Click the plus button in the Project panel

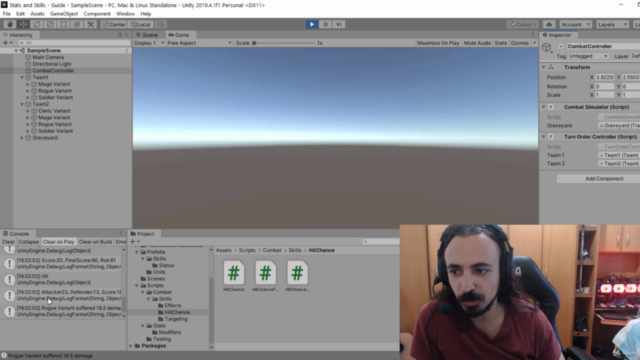point(132,242)
